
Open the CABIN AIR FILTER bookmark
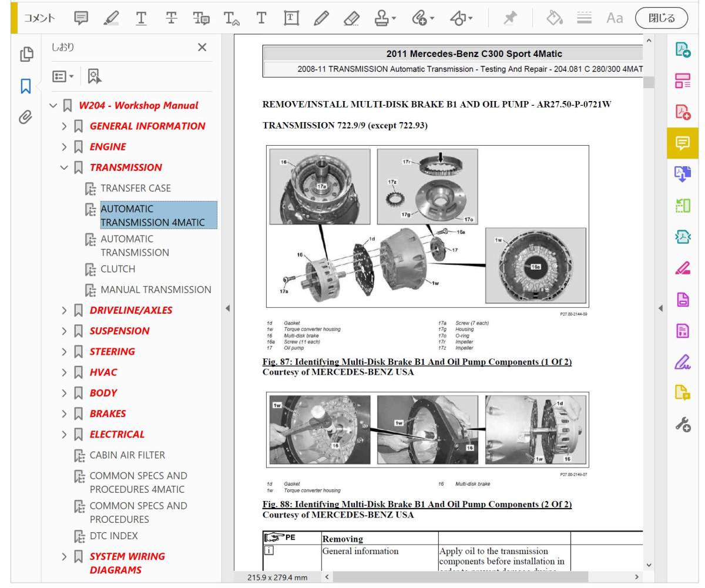[127, 455]
